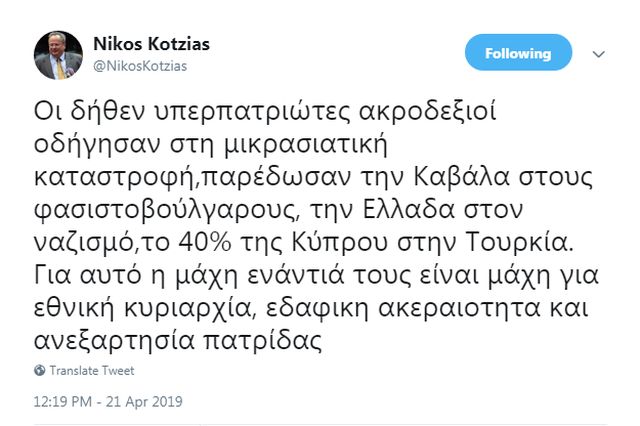The width and height of the screenshot is (640, 426).
Task: Open the 12:19 PM tweet timestamp
Action: click(x=64, y=403)
